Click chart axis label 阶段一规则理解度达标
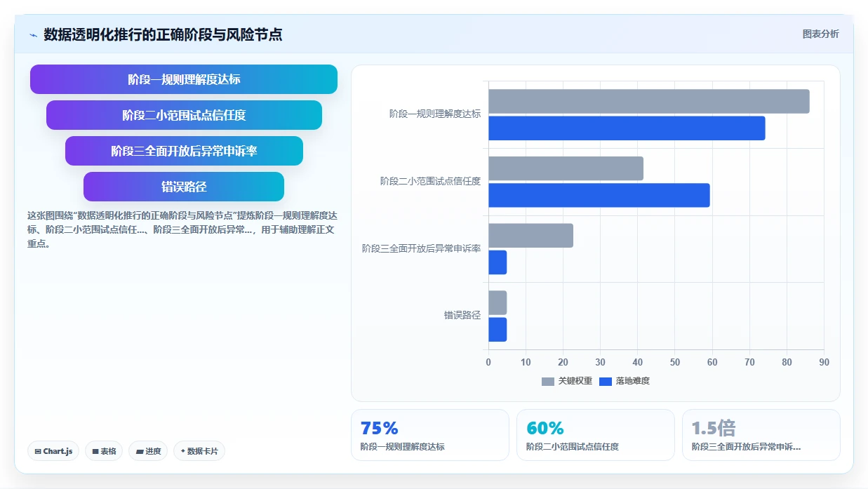This screenshot has height=489, width=868. click(x=435, y=114)
